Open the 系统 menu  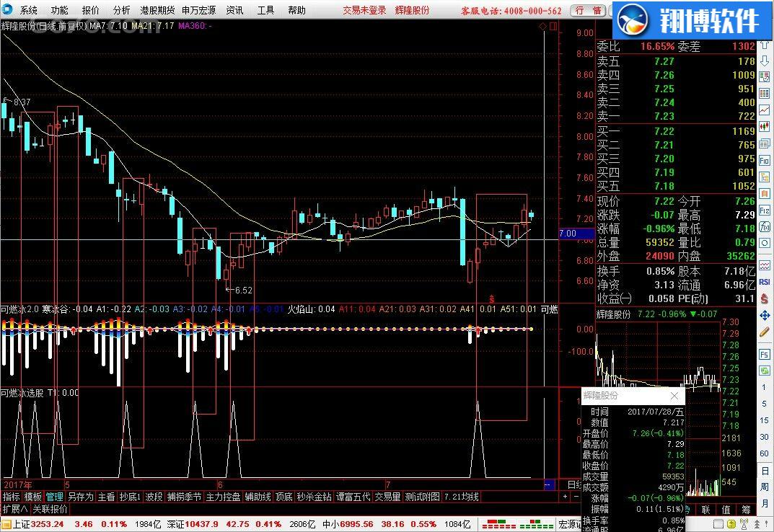coord(29,10)
